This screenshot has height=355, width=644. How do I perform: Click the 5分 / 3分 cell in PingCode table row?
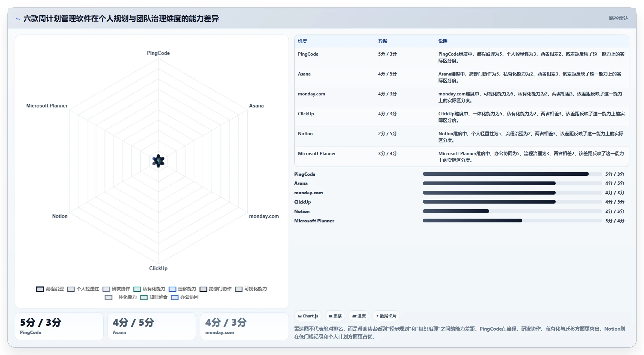(x=387, y=54)
